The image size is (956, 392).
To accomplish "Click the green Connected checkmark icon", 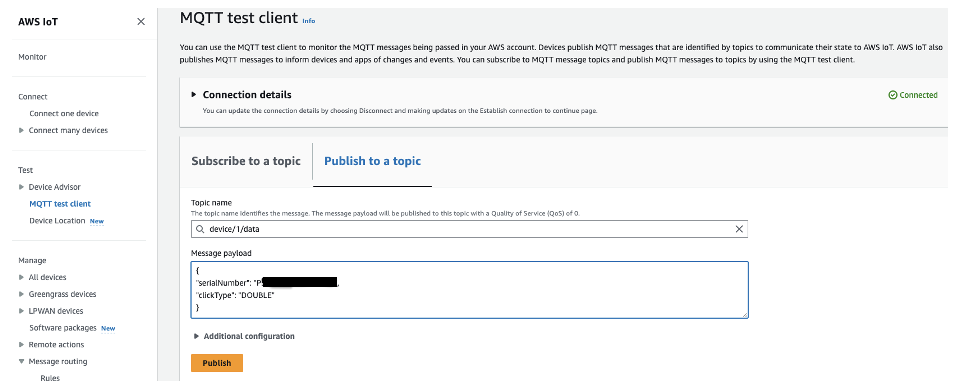I will (x=893, y=95).
